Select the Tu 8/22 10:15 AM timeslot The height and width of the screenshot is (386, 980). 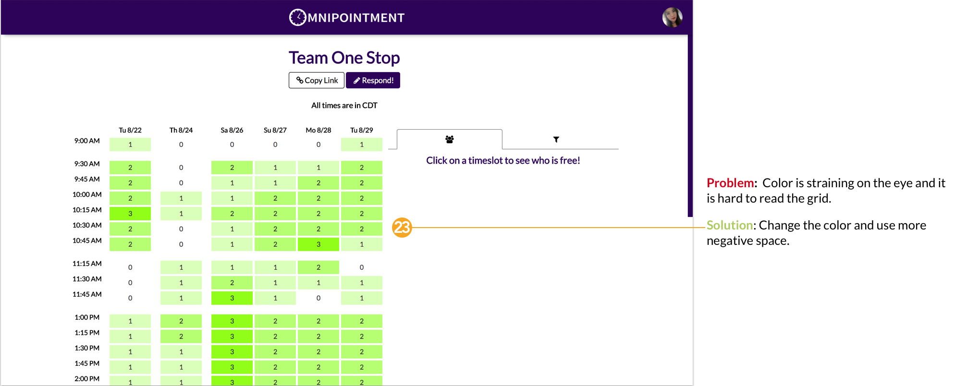(130, 214)
